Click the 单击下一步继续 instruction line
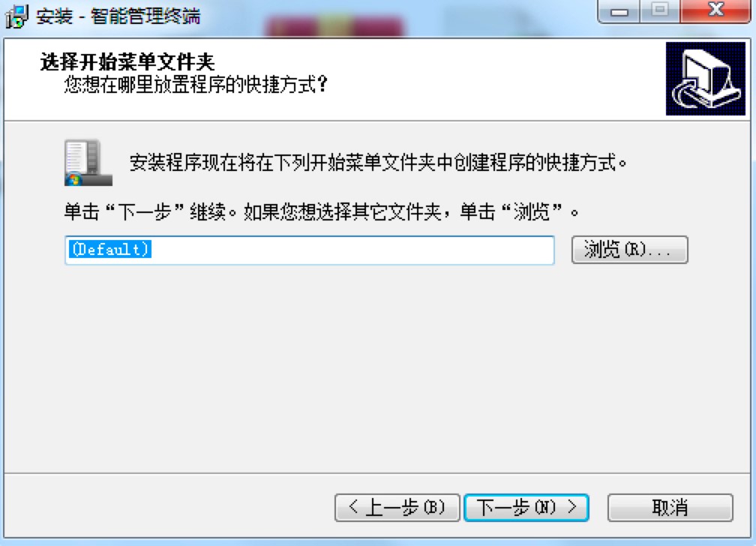Screen dimensions: 756x546 point(321,211)
